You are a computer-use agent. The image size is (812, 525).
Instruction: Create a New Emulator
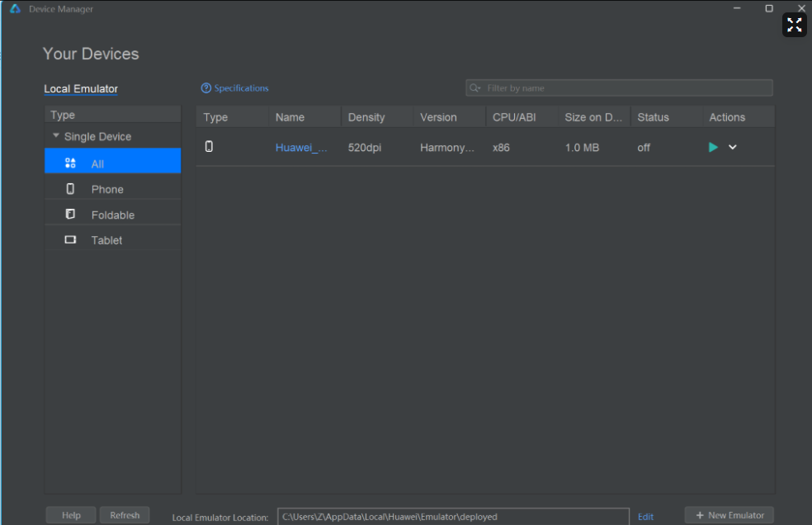[729, 515]
